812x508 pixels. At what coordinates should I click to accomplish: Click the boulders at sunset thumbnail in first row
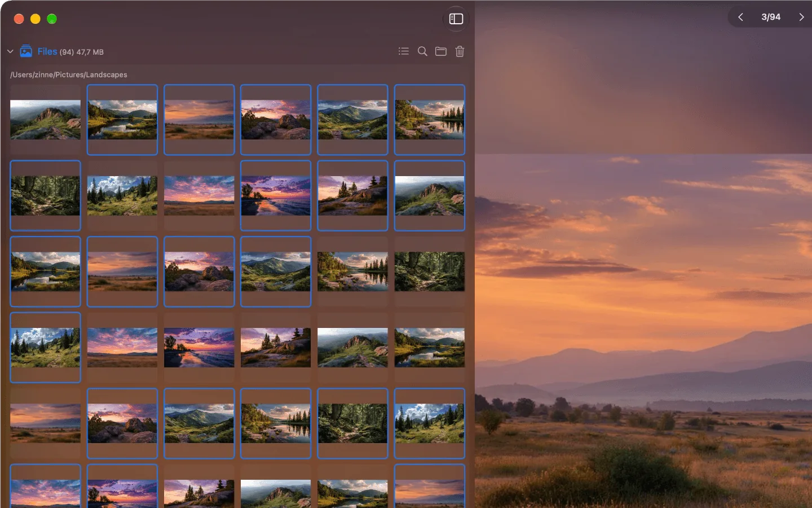tap(276, 120)
